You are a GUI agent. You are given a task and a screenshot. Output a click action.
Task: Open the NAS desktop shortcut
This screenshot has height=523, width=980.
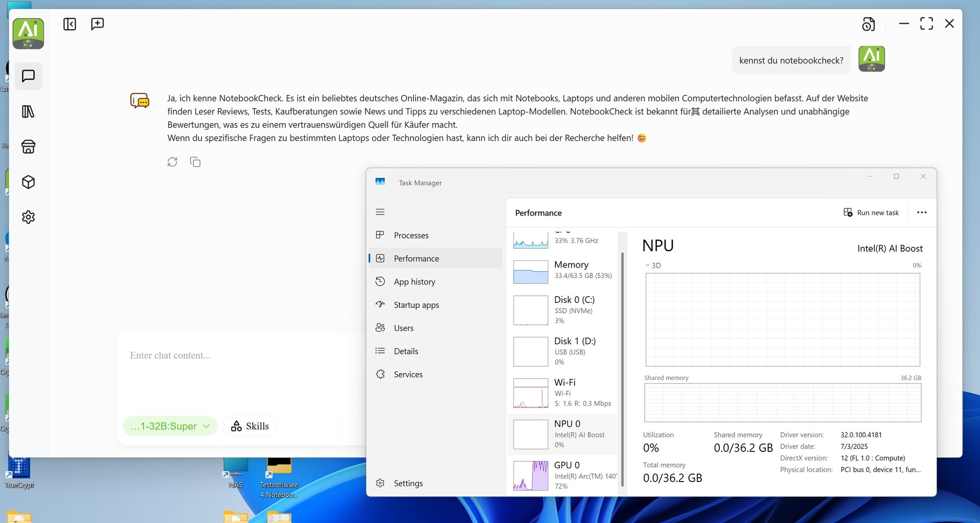[x=236, y=473]
